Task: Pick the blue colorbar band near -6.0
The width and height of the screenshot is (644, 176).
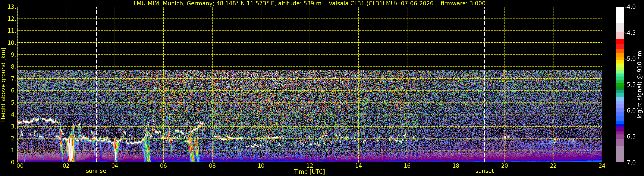Action: pyautogui.click(x=620, y=111)
